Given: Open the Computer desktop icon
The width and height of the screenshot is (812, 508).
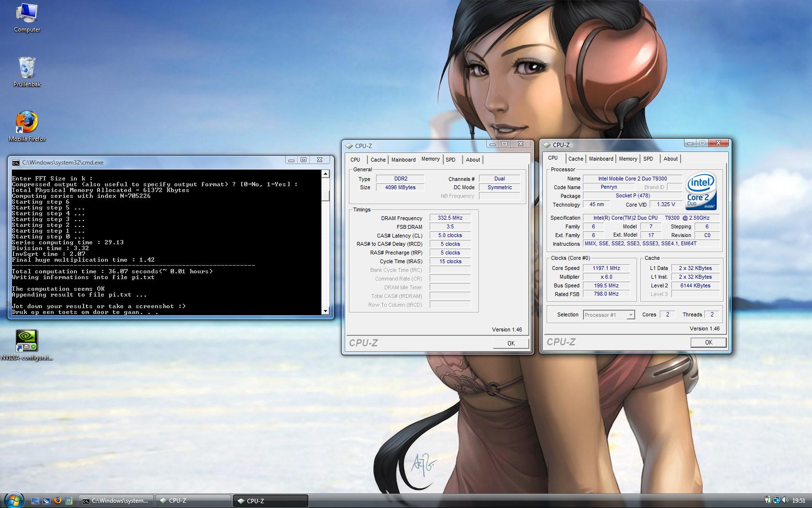Looking at the screenshot, I should coord(27,18).
